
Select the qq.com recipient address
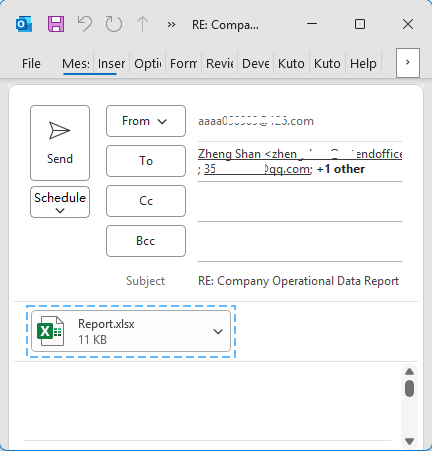click(257, 169)
